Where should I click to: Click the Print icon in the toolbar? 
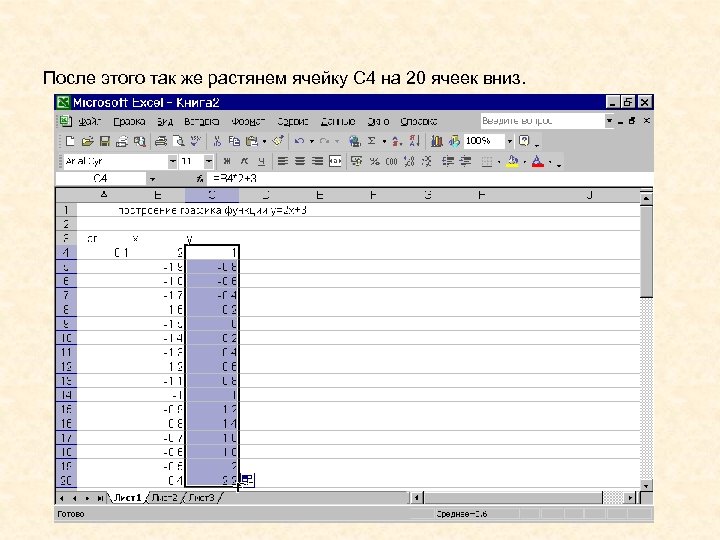[x=160, y=141]
